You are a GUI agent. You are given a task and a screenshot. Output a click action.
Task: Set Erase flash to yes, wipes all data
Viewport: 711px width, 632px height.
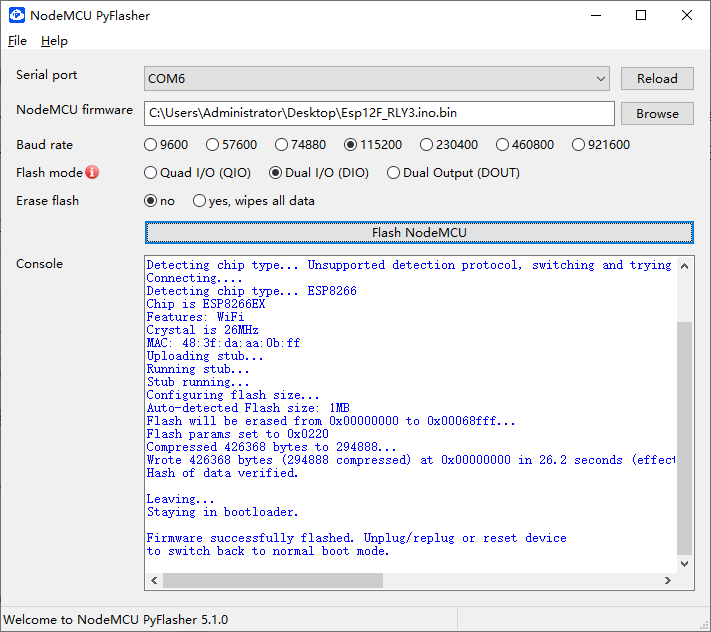[254, 201]
